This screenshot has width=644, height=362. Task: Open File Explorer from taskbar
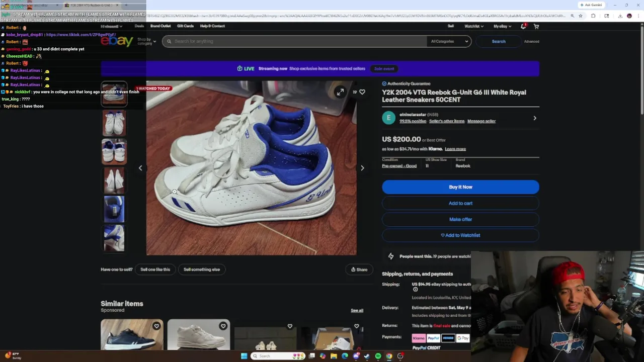tap(334, 356)
